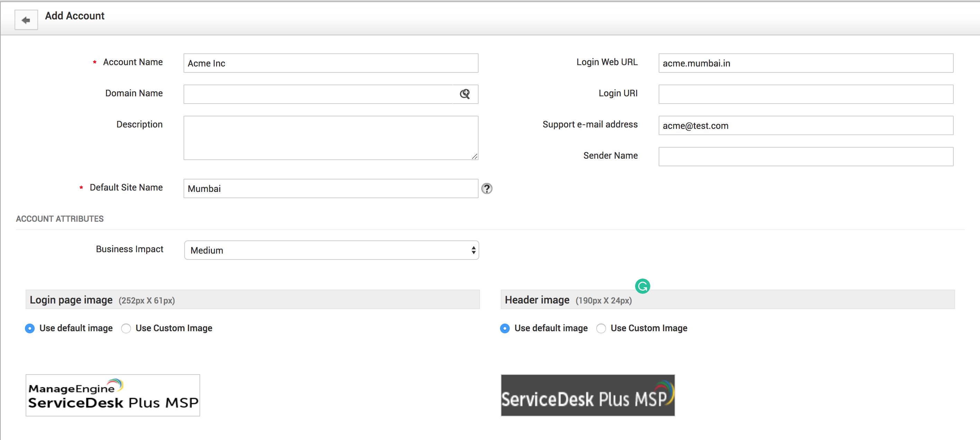980x440 pixels.
Task: Click the Login Web URL field
Action: 805,63
